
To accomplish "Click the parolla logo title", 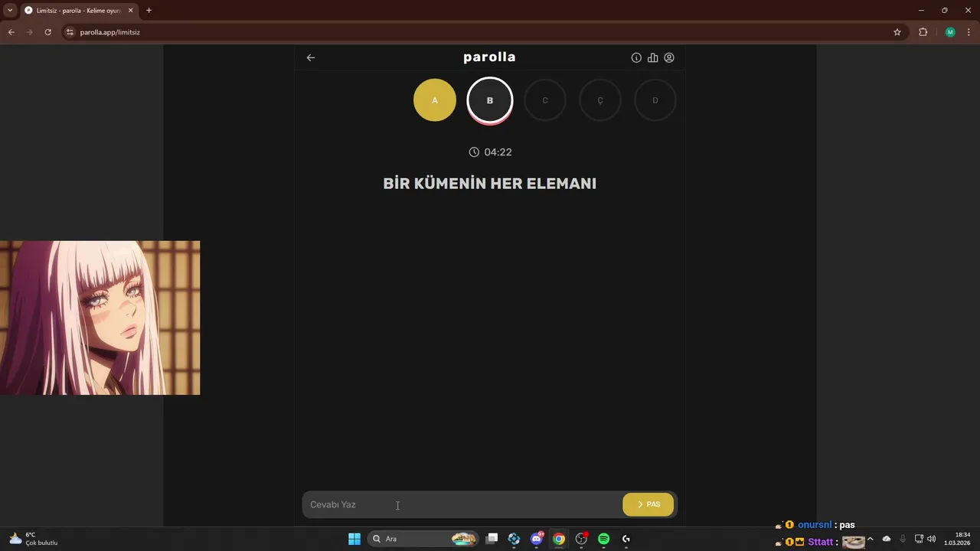I will point(489,57).
